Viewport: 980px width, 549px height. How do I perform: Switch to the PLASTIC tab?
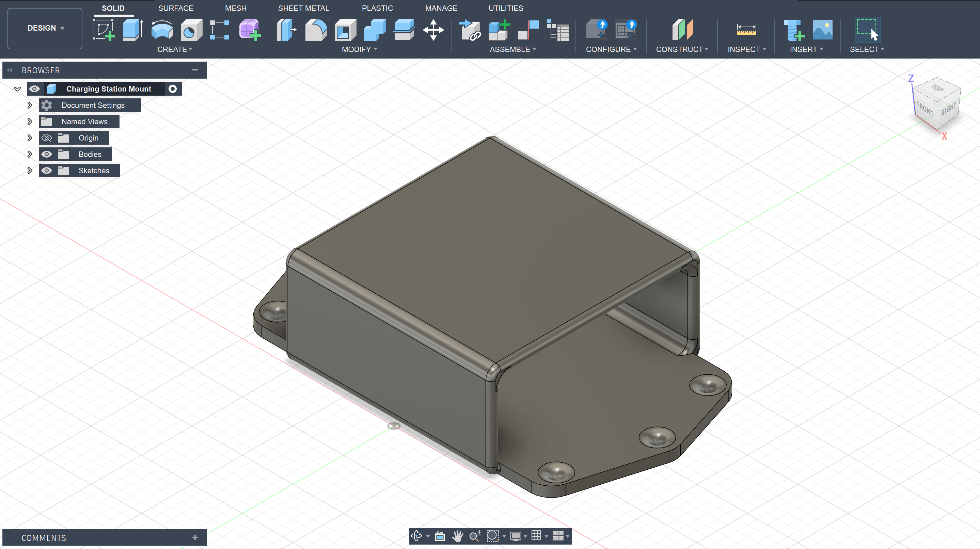pos(377,9)
